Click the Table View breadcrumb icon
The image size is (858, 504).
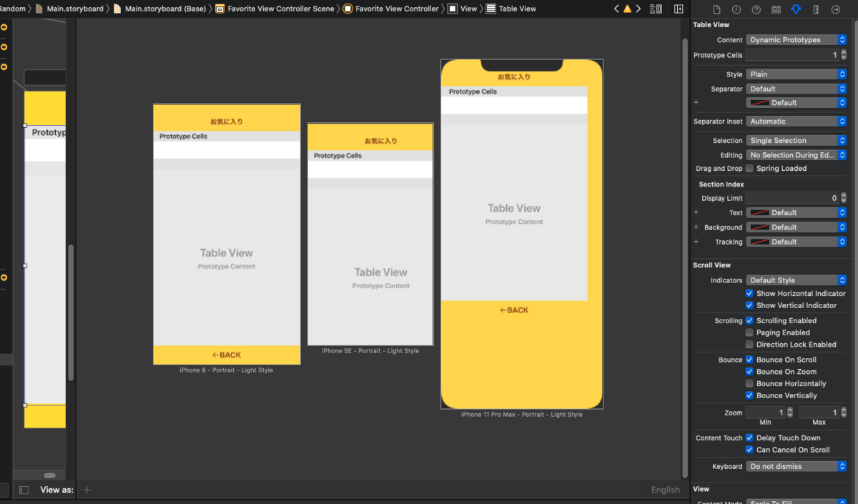(490, 9)
